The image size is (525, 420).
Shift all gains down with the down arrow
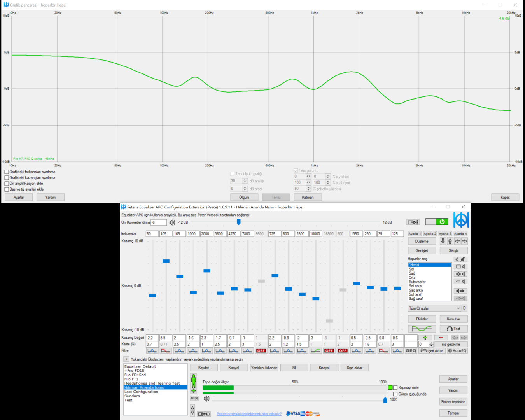point(443,241)
